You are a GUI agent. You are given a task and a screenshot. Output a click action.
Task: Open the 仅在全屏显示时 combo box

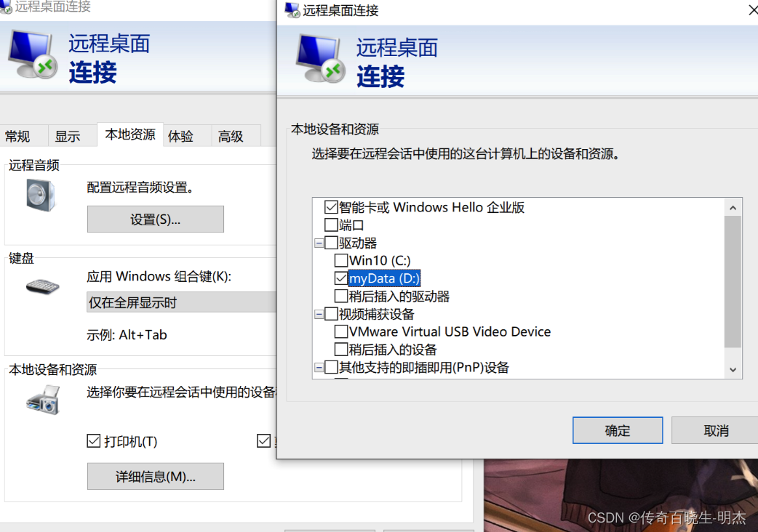(181, 302)
